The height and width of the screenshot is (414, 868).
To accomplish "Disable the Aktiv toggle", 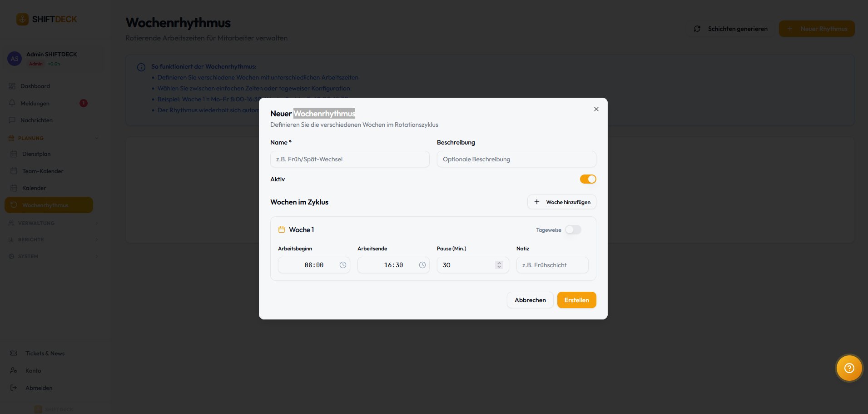I will (x=588, y=179).
